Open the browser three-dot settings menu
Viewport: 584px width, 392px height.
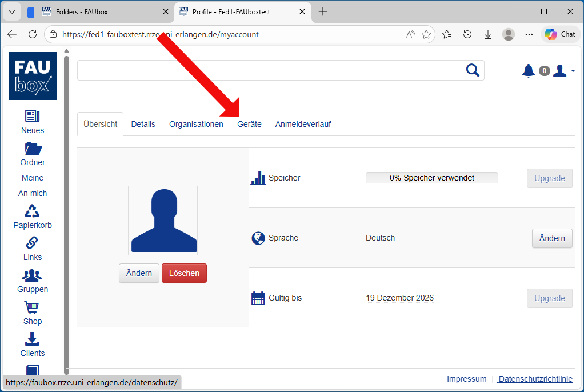(x=529, y=34)
